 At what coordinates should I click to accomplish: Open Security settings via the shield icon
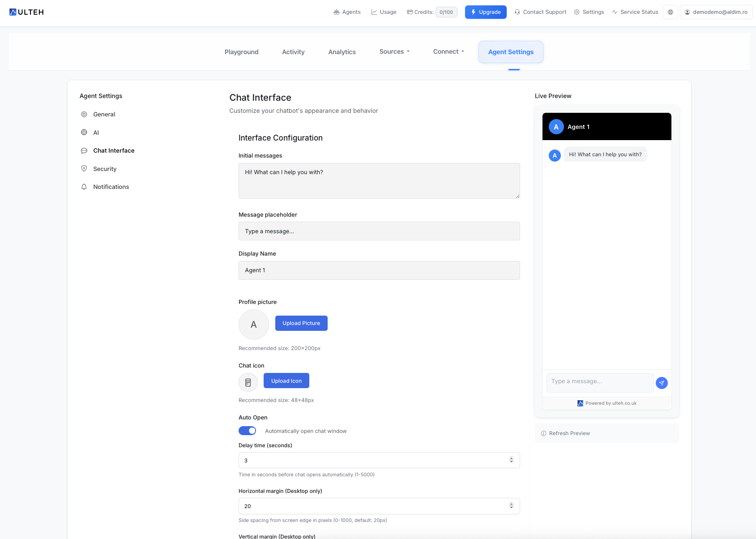(84, 169)
